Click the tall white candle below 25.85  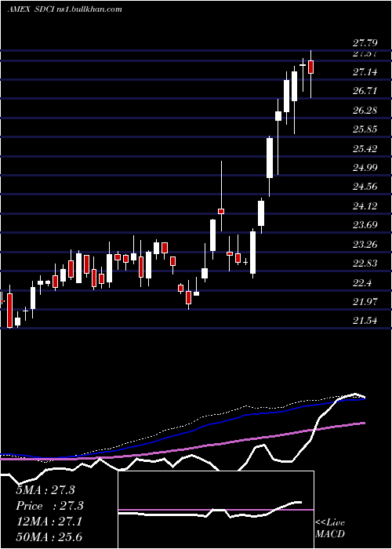(270, 158)
